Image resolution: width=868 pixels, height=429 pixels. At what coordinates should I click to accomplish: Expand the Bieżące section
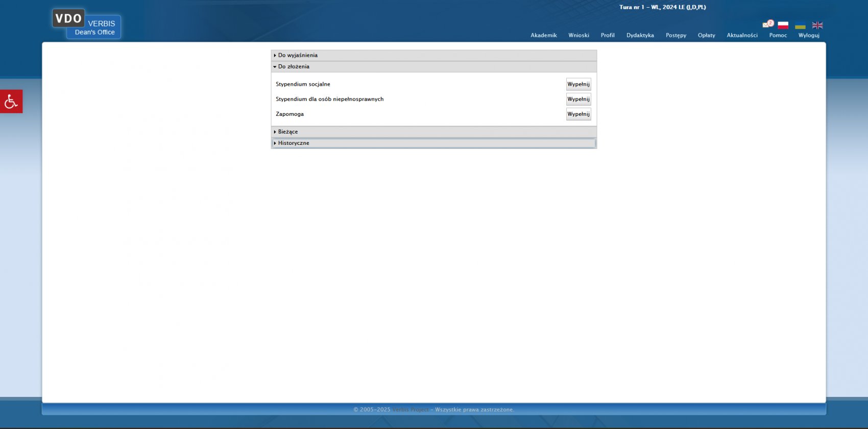pos(287,132)
